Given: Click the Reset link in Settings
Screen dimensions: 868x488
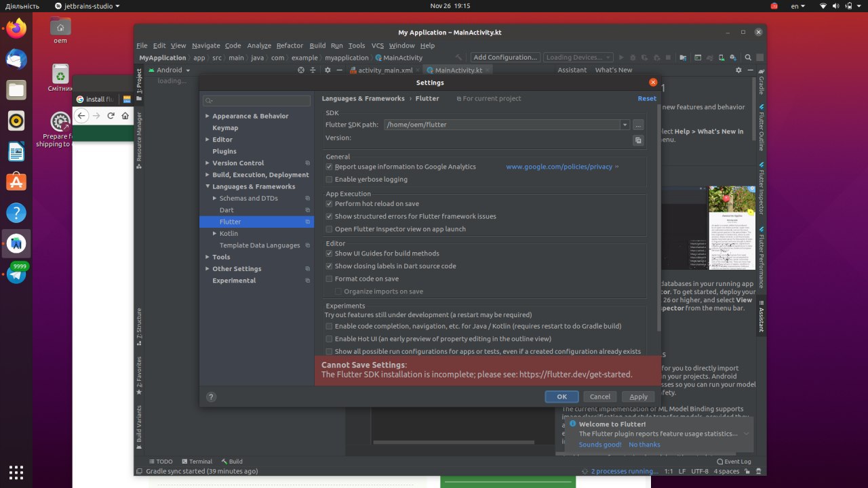Looking at the screenshot, I should (x=647, y=98).
